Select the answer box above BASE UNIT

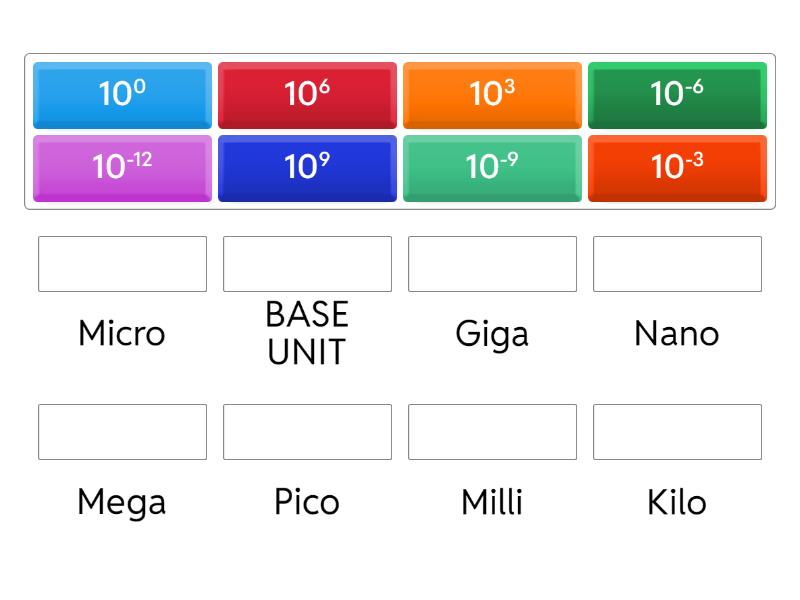(307, 264)
